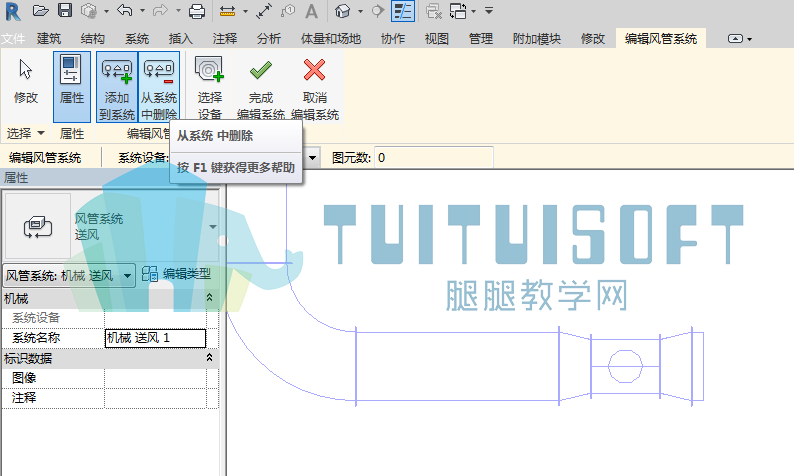Click the 系统名称 value field
Image resolution: width=794 pixels, height=476 pixels.
(155, 338)
